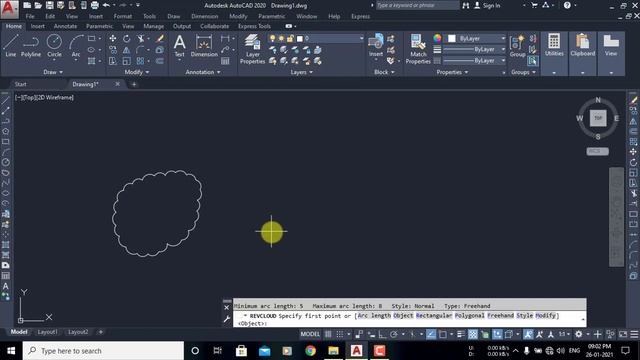Image resolution: width=640 pixels, height=360 pixels.
Task: Toggle layer on/off lightbulb in layer dropdown
Action: [x=272, y=38]
